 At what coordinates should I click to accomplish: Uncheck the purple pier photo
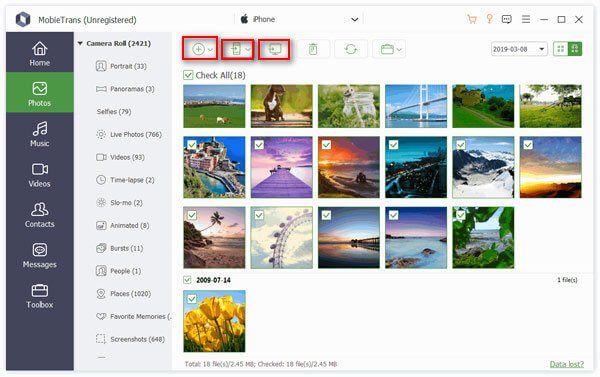pyautogui.click(x=259, y=145)
